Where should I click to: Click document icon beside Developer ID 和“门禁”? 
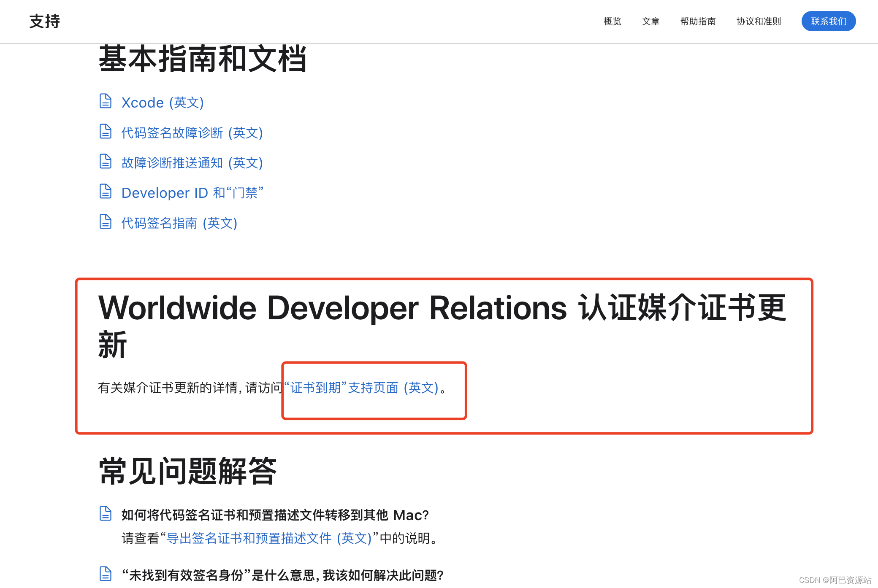click(105, 192)
